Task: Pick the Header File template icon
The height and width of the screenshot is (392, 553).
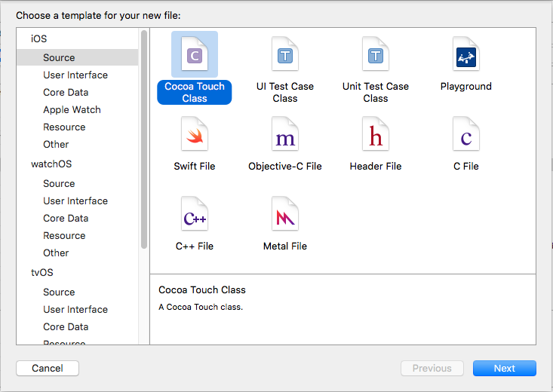Action: click(376, 135)
